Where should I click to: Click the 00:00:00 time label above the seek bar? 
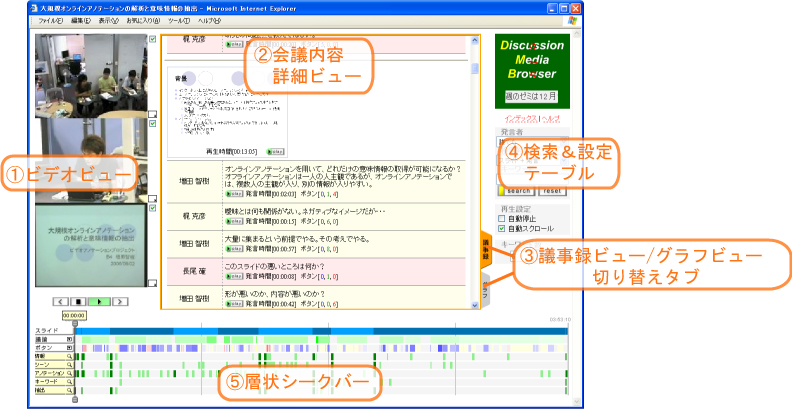tap(74, 316)
